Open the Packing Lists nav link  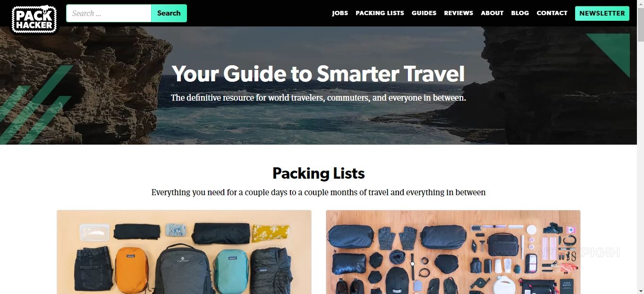click(x=380, y=13)
